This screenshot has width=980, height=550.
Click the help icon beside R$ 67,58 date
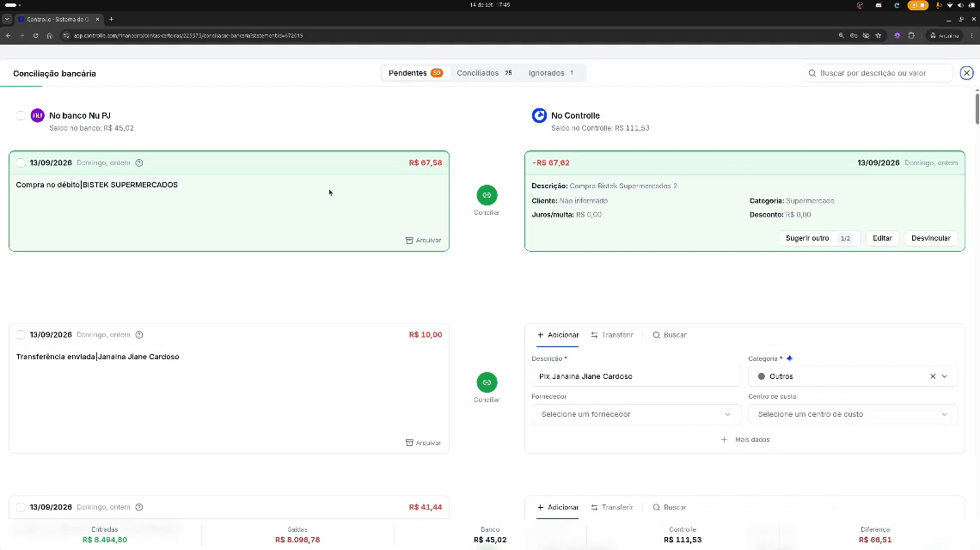139,163
